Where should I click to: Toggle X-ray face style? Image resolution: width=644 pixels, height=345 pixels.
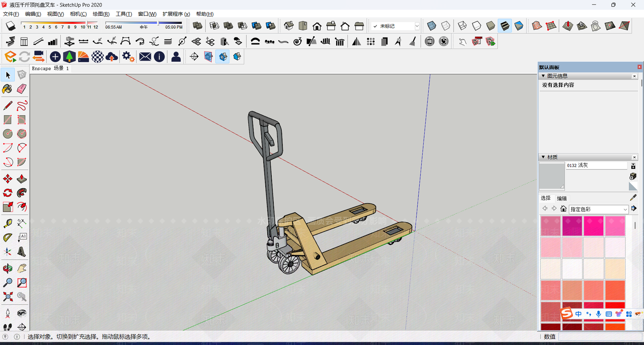coord(431,26)
